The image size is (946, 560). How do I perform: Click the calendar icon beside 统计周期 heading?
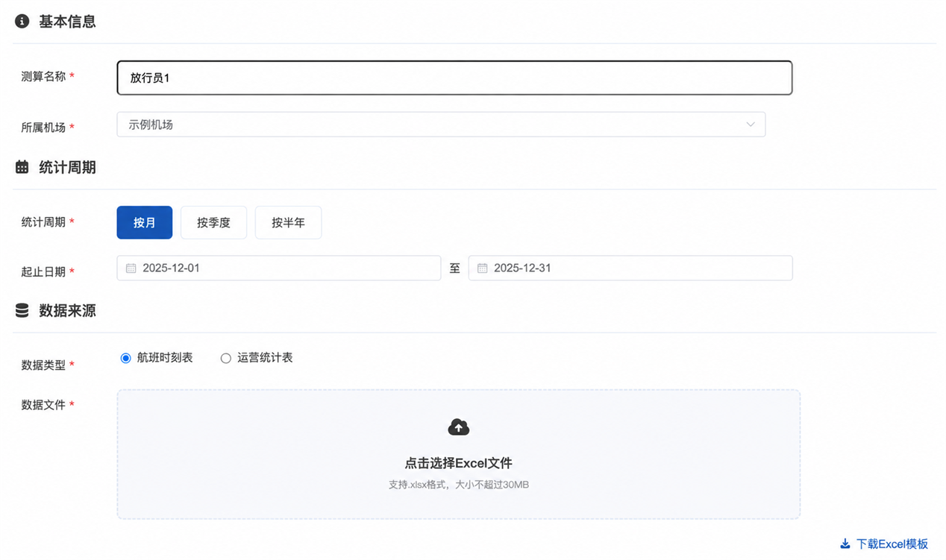[x=22, y=168]
